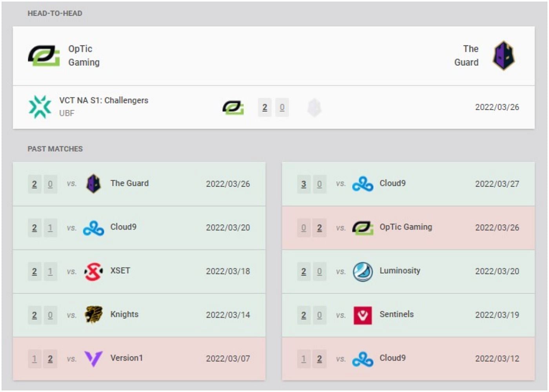Click the Sentinels team logo

[363, 315]
